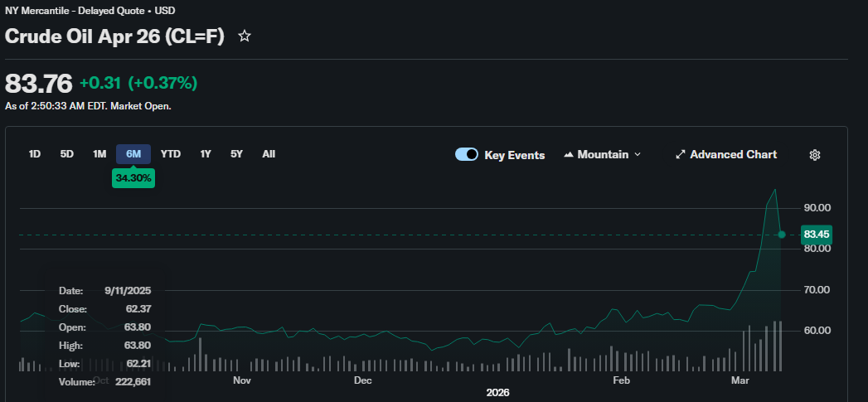
Task: Click the Dec label on the time axis
Action: [362, 380]
